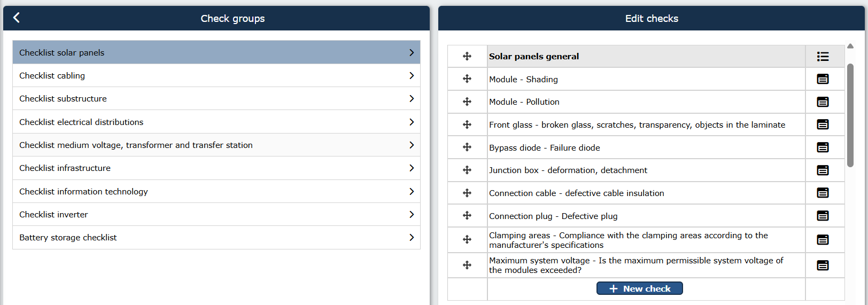This screenshot has width=868, height=305.
Task: Open details icon for Module - Pollution
Action: point(823,102)
